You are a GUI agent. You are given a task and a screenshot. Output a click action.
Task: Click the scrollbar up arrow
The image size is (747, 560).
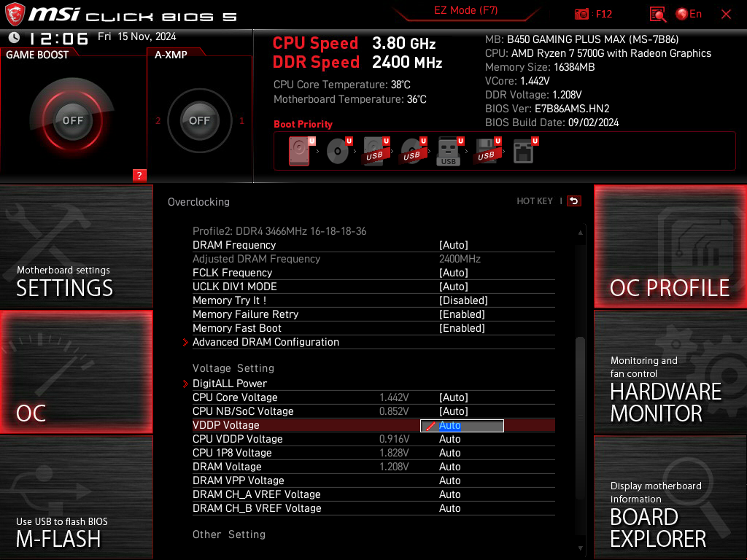tap(580, 233)
